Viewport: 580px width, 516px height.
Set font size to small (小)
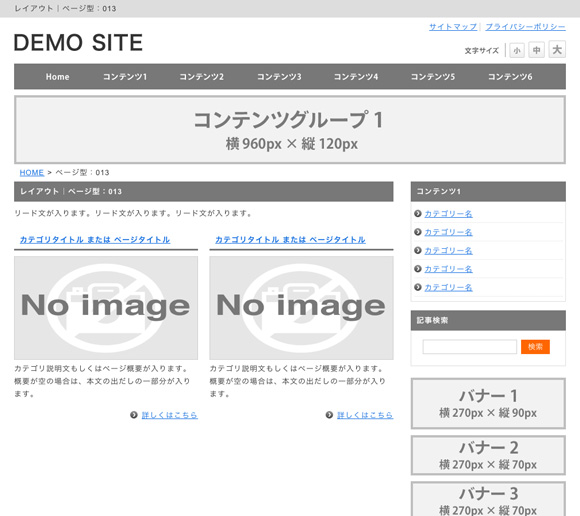[x=517, y=50]
